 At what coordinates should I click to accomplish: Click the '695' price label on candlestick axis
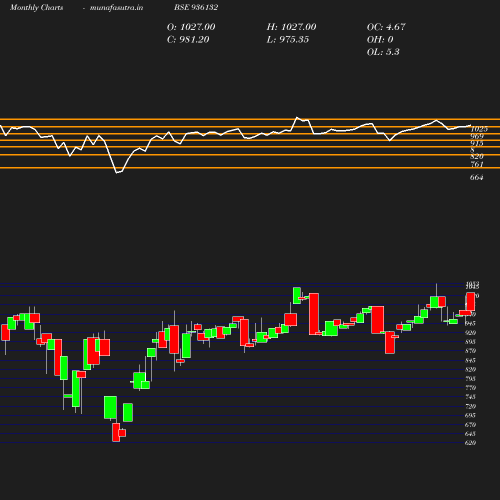click(470, 415)
